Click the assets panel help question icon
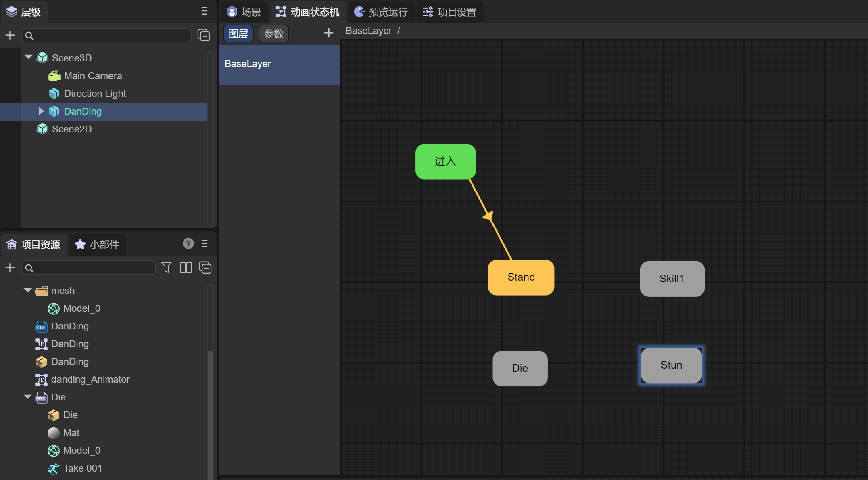The width and height of the screenshot is (868, 480). 188,243
